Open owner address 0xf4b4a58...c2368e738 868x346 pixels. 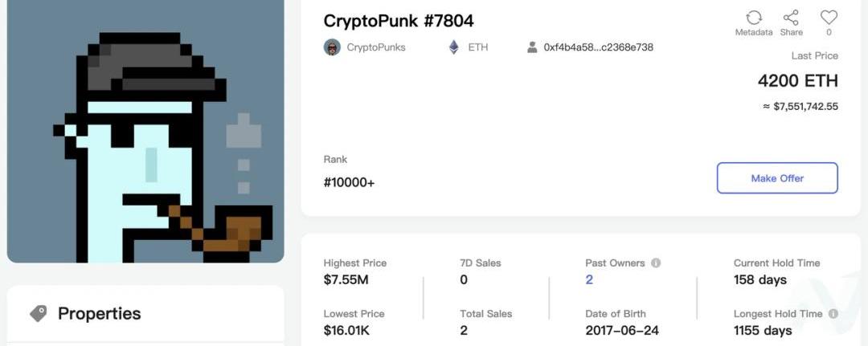pos(598,47)
